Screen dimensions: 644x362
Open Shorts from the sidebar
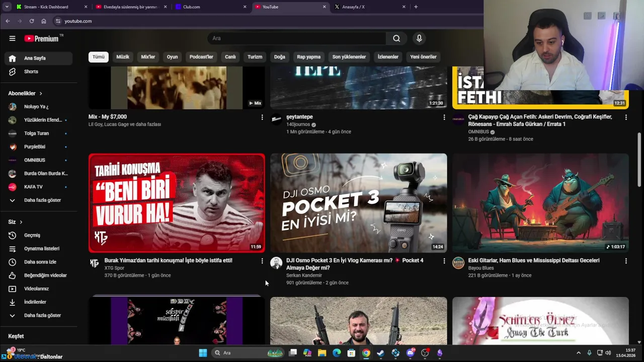[x=38, y=71]
